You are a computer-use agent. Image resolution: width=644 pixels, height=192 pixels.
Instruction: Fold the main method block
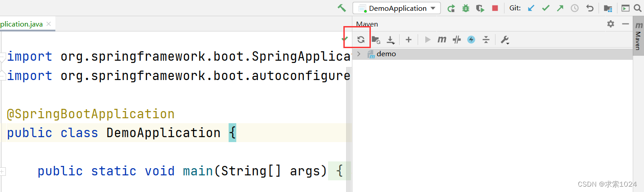(x=3, y=171)
